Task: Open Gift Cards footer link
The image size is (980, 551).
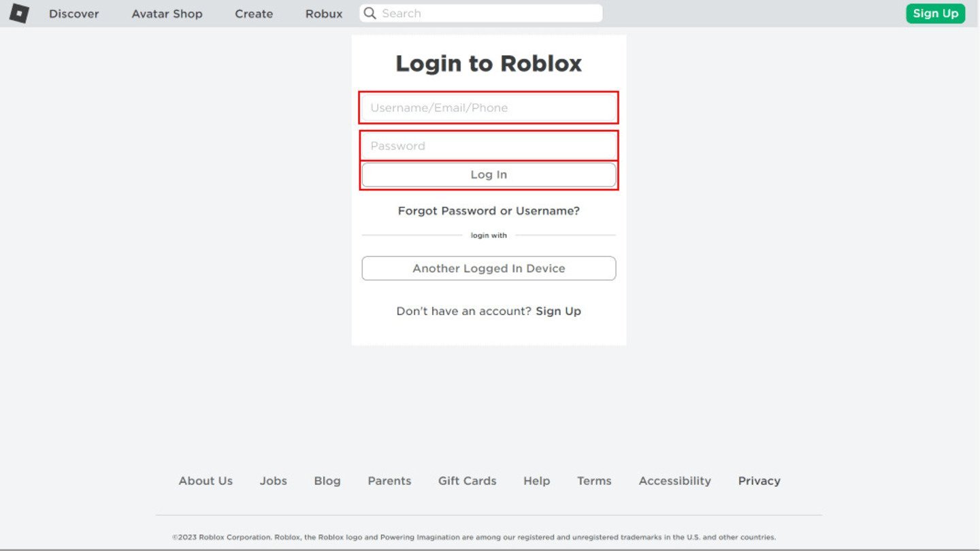Action: point(468,481)
